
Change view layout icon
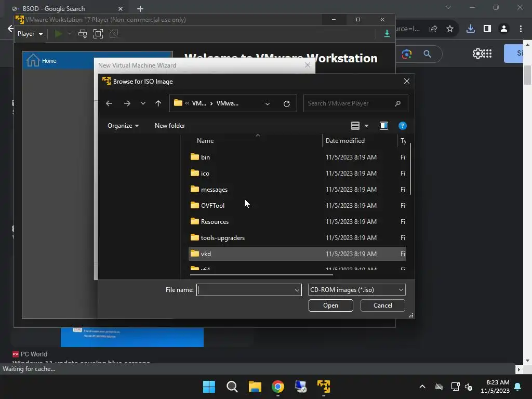(355, 126)
